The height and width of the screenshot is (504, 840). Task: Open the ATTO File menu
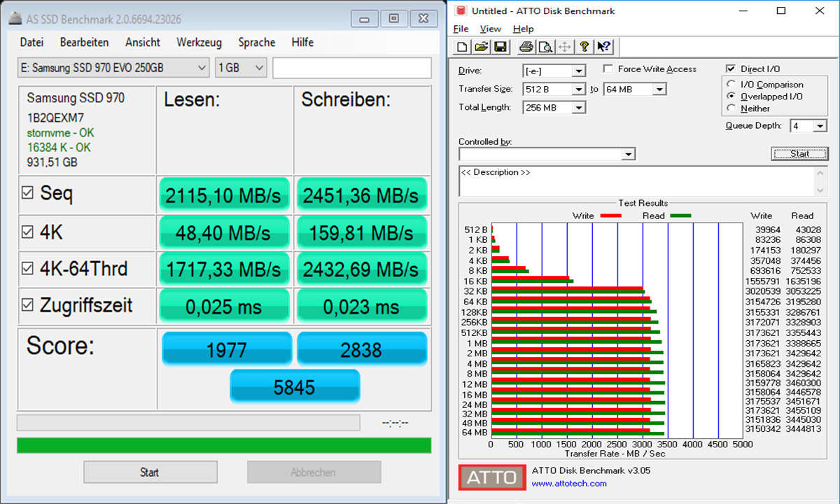tap(461, 29)
